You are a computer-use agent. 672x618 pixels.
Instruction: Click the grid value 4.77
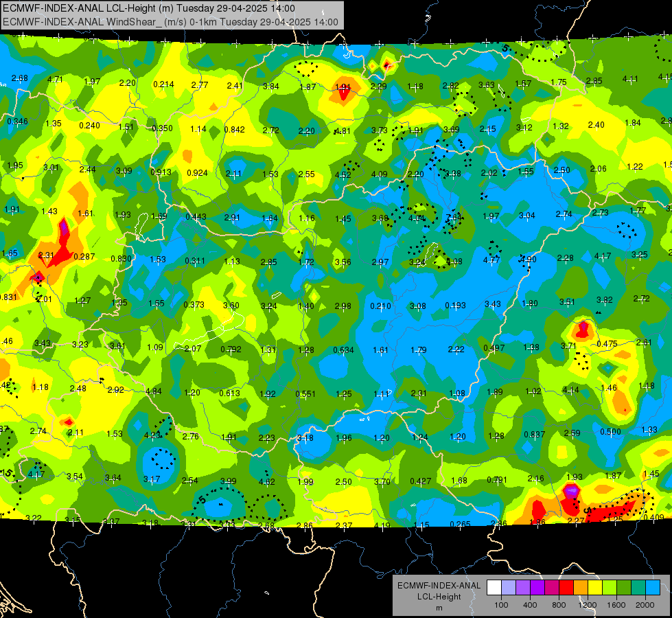click(491, 260)
